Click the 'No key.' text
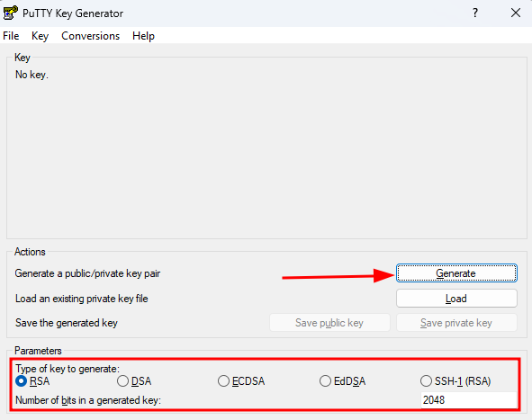The height and width of the screenshot is (420, 532). tap(32, 75)
